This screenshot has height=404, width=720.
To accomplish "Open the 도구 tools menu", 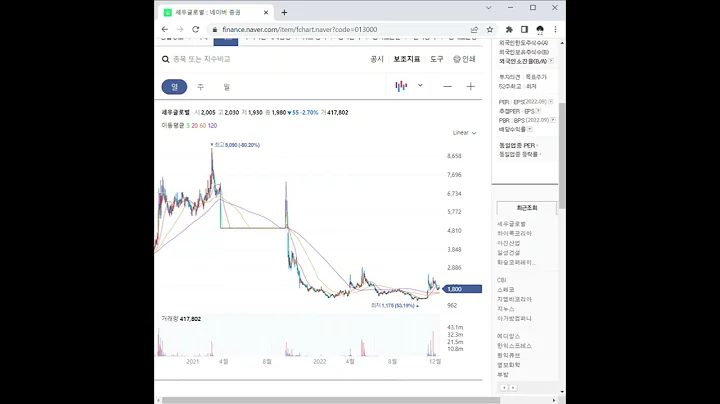I will click(x=437, y=59).
